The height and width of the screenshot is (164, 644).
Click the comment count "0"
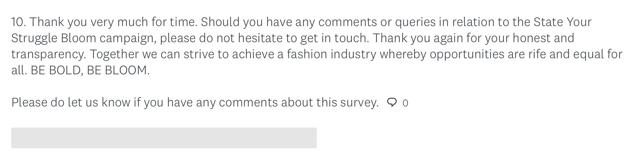[405, 103]
